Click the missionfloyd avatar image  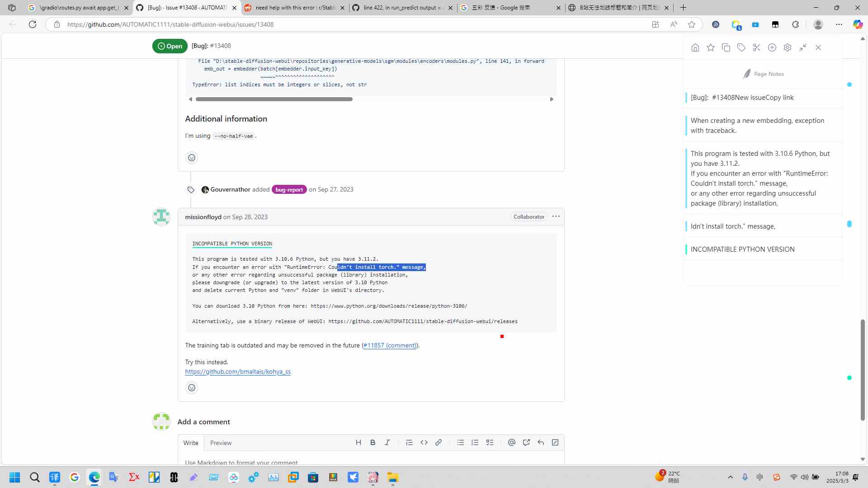(x=161, y=217)
